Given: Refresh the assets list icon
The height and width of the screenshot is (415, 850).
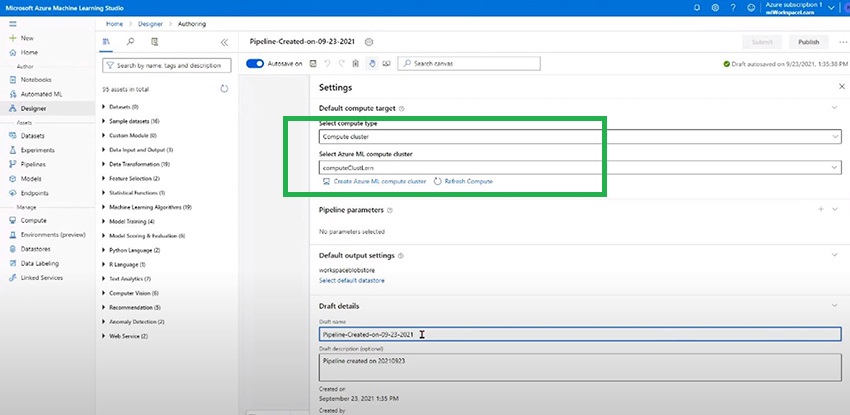Looking at the screenshot, I should click(224, 89).
